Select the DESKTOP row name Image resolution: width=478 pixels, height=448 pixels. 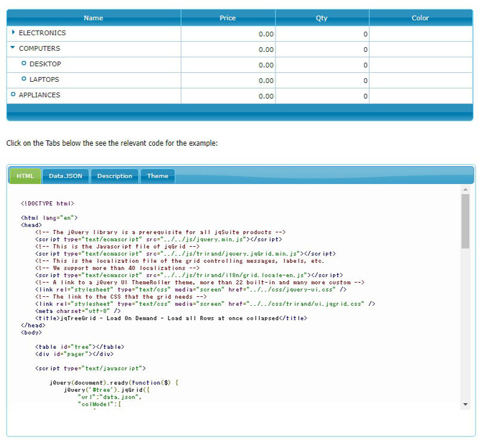pyautogui.click(x=45, y=64)
